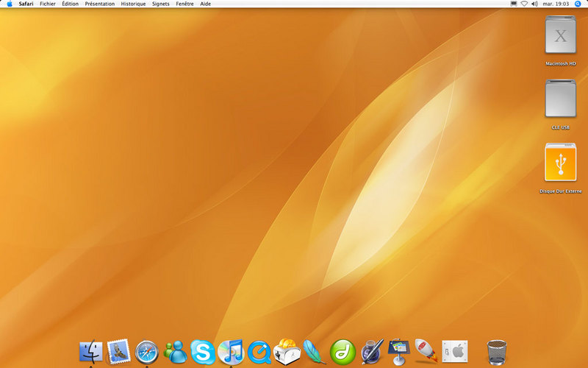The width and height of the screenshot is (588, 368).
Task: Open Finder from the dock
Action: coord(90,352)
